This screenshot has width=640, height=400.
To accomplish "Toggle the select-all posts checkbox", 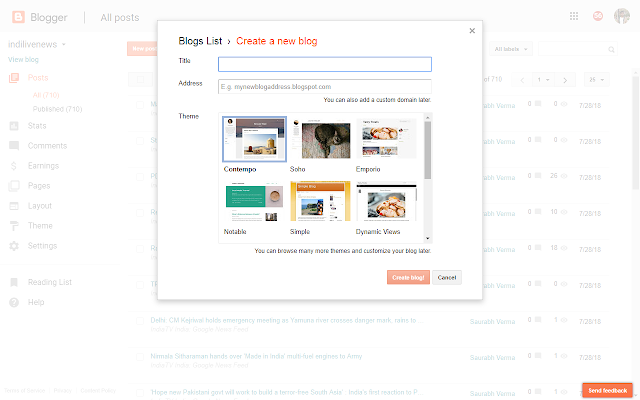I will click(140, 79).
